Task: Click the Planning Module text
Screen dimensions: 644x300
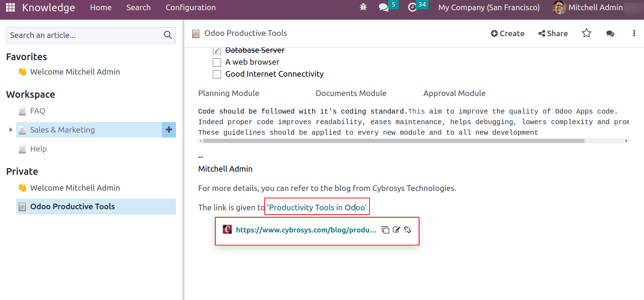Action: [228, 93]
